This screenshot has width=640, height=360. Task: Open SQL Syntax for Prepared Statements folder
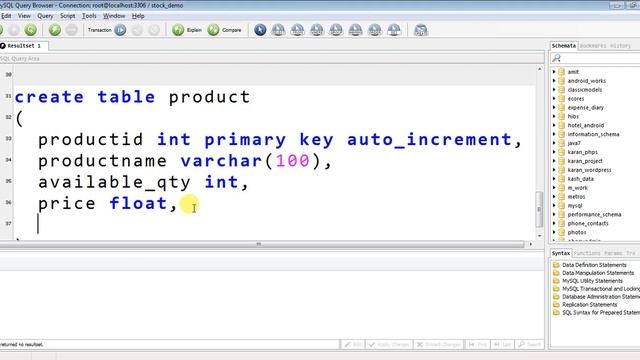point(601,313)
